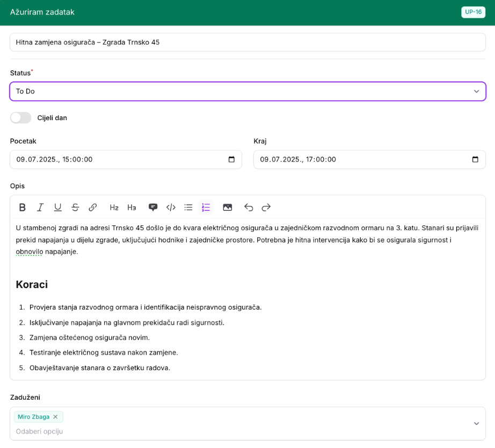This screenshot has width=495, height=448.
Task: Redo the last undone edit
Action: (x=266, y=207)
